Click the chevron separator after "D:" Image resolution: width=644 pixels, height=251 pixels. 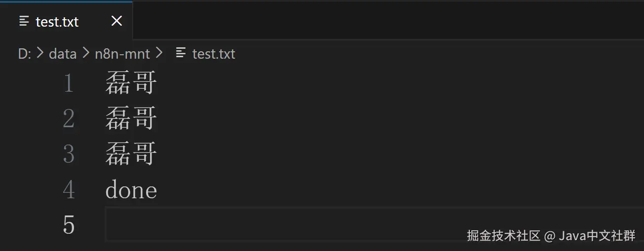tap(40, 53)
